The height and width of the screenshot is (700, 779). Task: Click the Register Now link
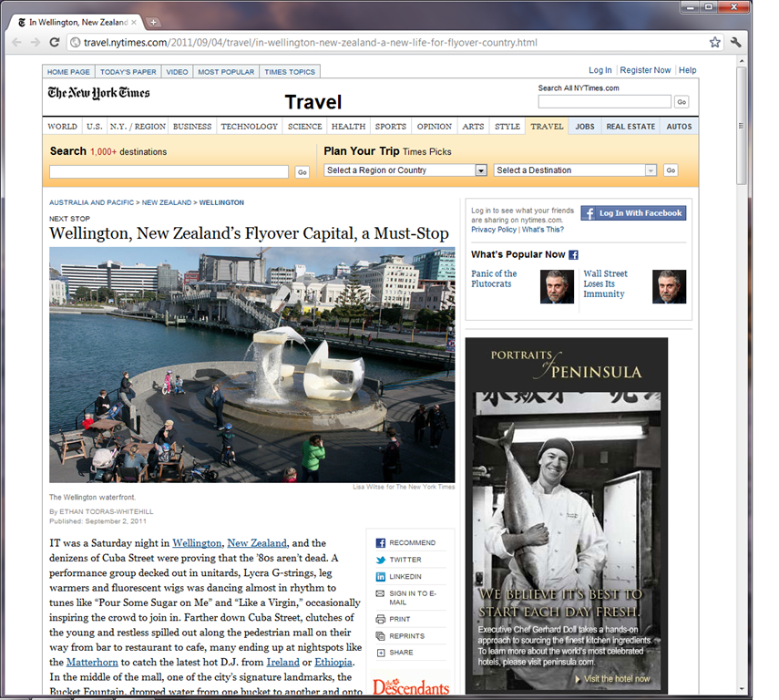pos(645,70)
